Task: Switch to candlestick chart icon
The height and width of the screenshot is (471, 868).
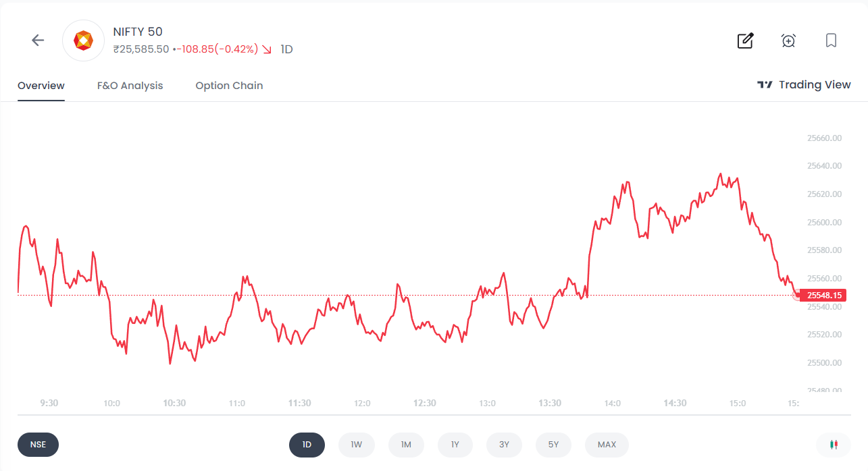Action: point(833,445)
